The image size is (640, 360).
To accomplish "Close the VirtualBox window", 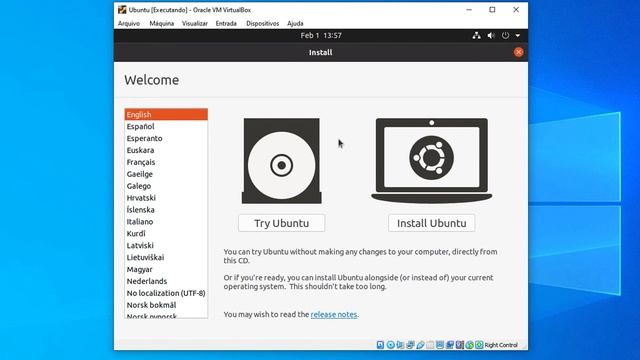I will (x=516, y=9).
